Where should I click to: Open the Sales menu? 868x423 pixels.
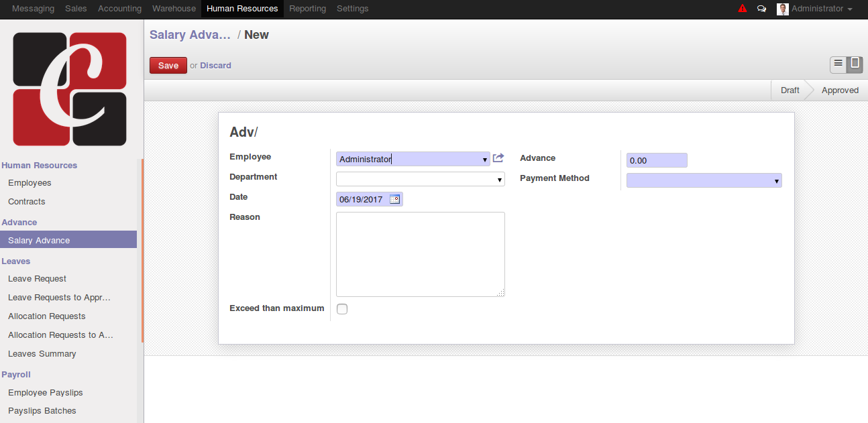coord(76,9)
